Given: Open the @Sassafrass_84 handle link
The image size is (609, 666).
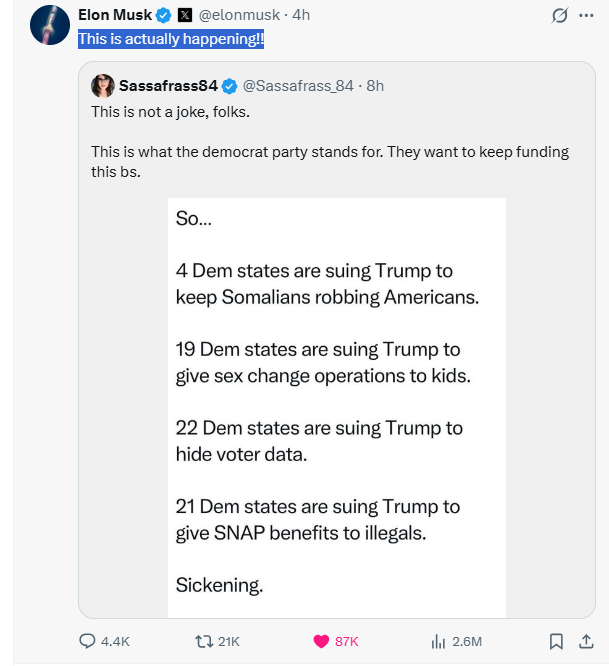Looking at the screenshot, I should pos(298,85).
